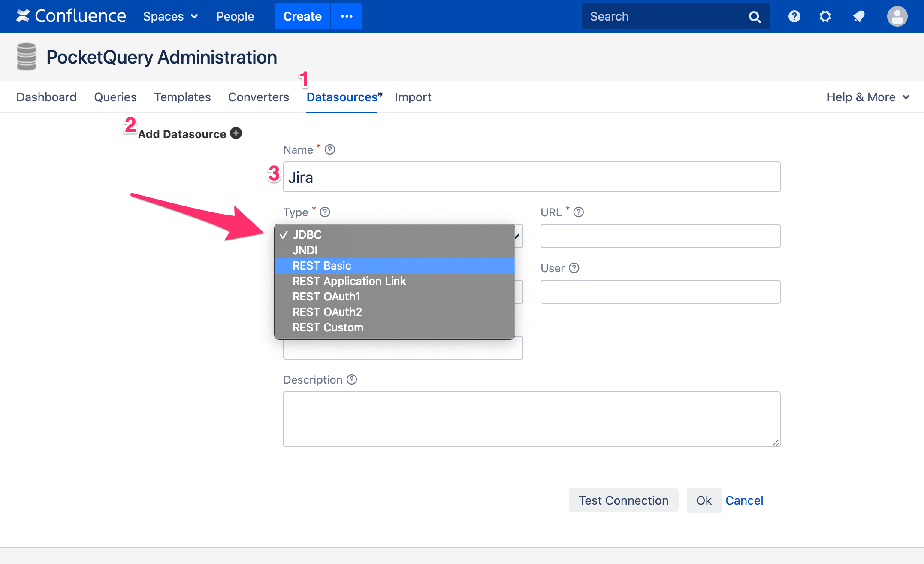Click the Add Datasource heading
Screen dimensions: 924x564
(x=182, y=134)
